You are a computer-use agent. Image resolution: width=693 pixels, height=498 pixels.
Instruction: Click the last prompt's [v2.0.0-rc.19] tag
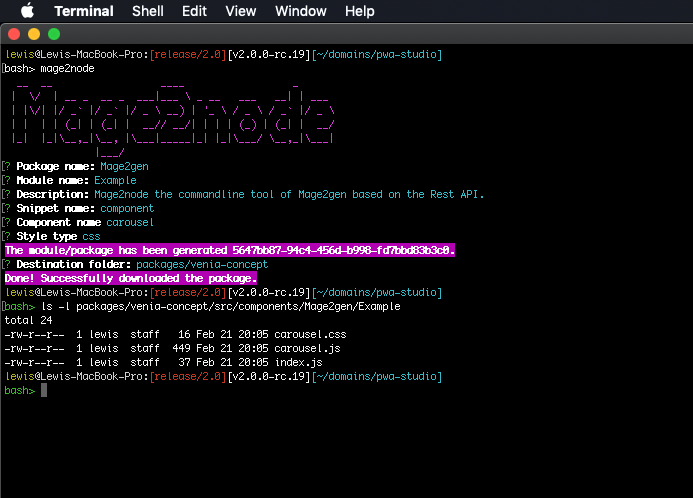[269, 376]
